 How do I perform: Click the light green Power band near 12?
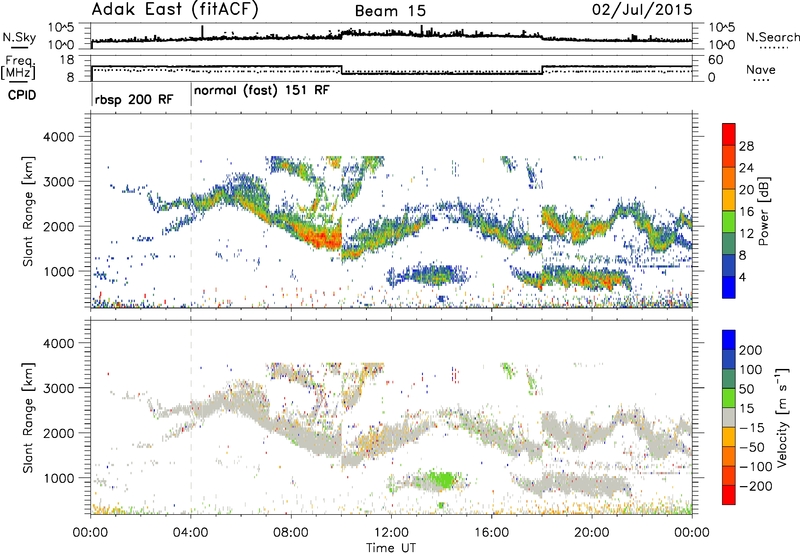pyautogui.click(x=729, y=221)
